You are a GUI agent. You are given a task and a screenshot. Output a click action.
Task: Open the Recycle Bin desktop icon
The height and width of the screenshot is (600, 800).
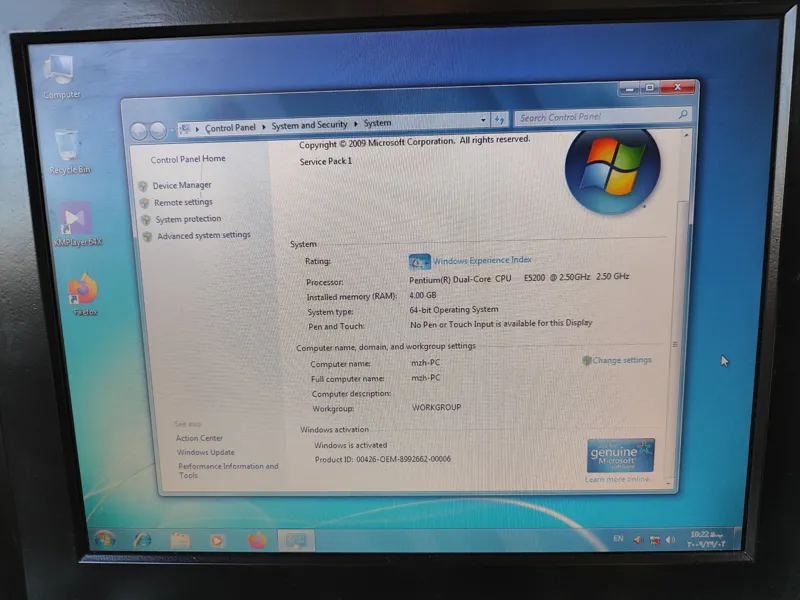pos(68,148)
